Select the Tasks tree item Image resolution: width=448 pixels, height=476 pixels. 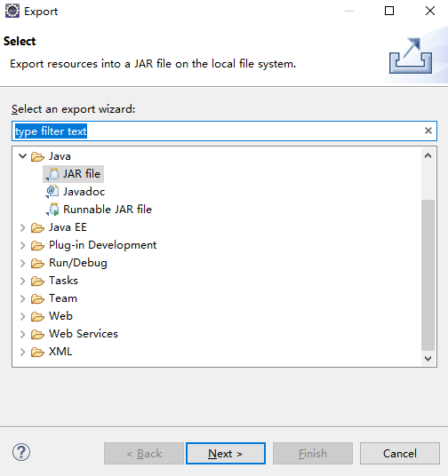[x=63, y=281]
